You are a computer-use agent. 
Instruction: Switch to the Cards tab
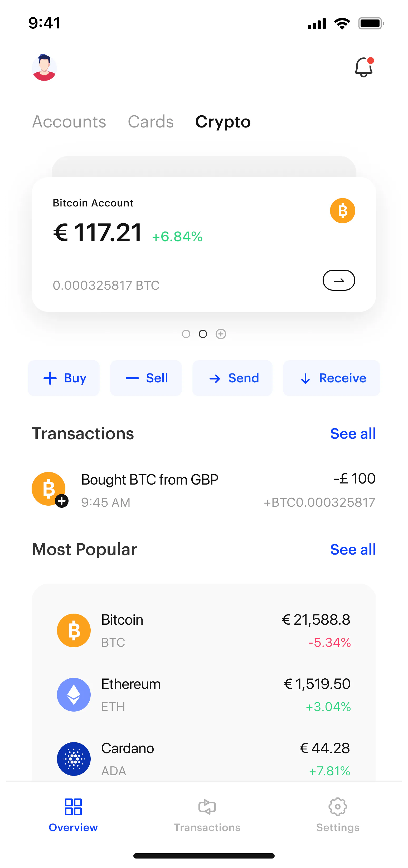[151, 121]
